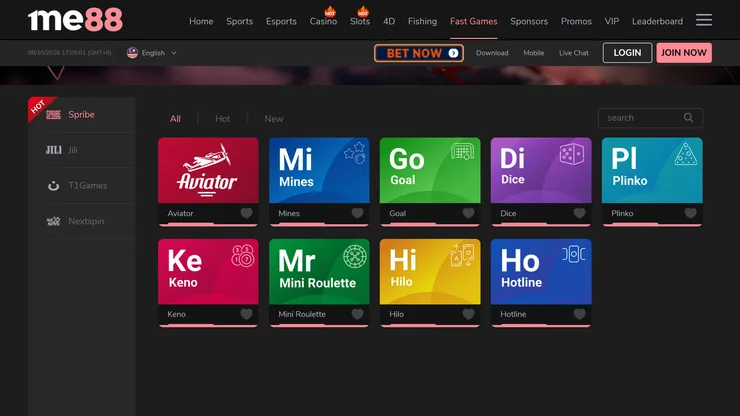Favorite the Aviator game heart
Image resolution: width=740 pixels, height=416 pixels.
[246, 213]
